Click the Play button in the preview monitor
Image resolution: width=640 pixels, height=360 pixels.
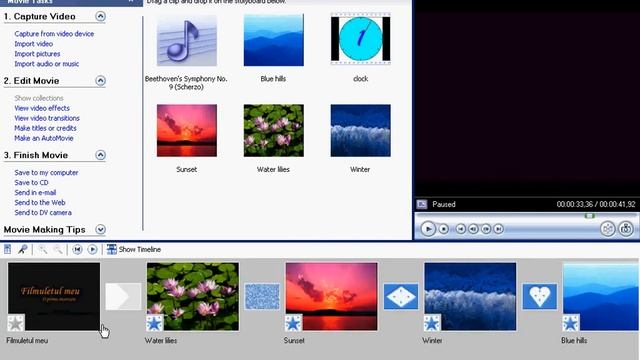point(428,229)
